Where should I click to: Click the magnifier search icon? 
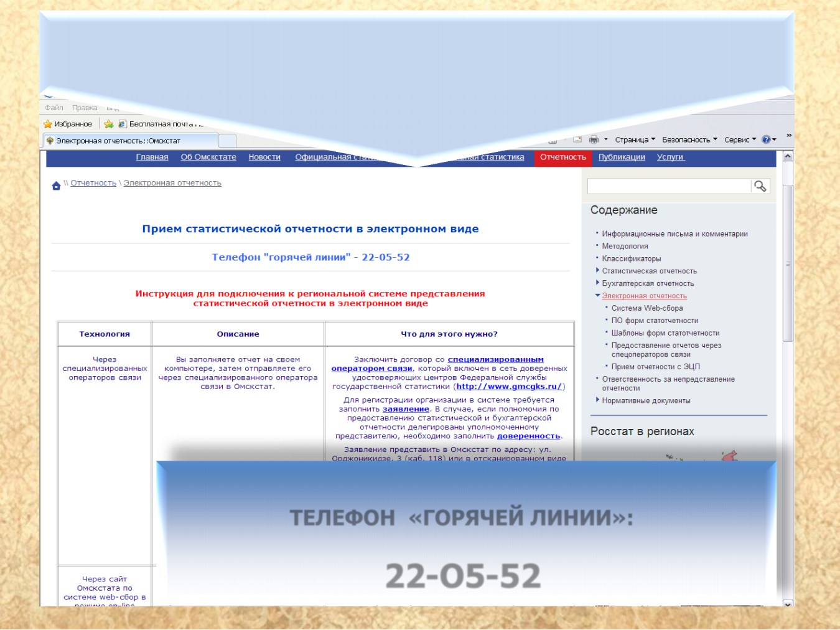[x=760, y=186]
